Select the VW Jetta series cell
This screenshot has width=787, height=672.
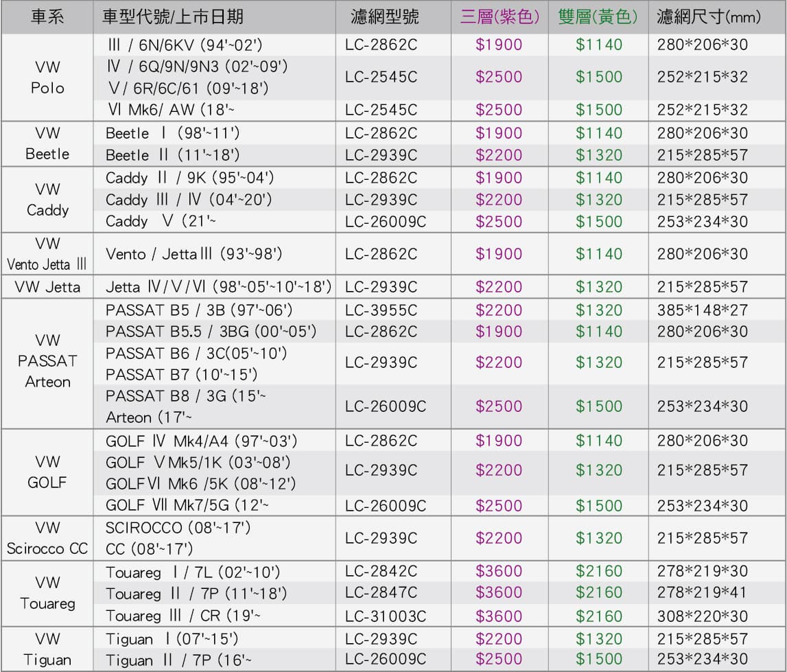click(47, 287)
